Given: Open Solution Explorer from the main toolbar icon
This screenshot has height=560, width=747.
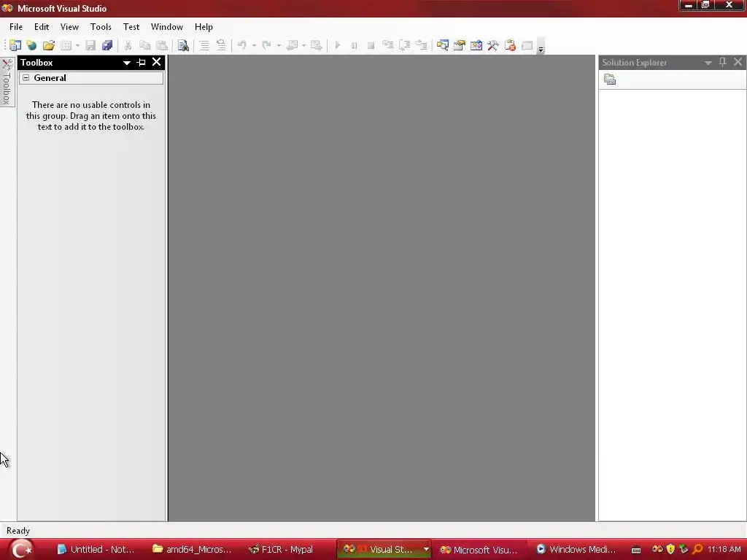Looking at the screenshot, I should click(x=443, y=45).
